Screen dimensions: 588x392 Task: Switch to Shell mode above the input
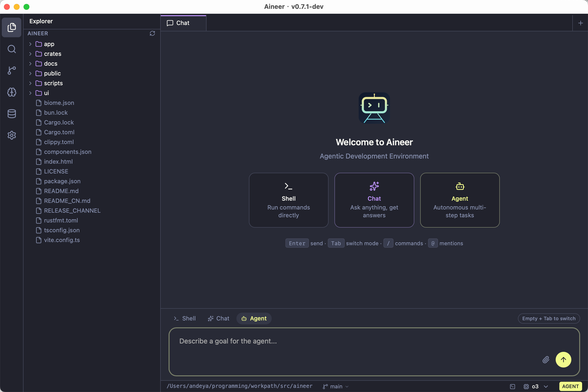(x=184, y=318)
